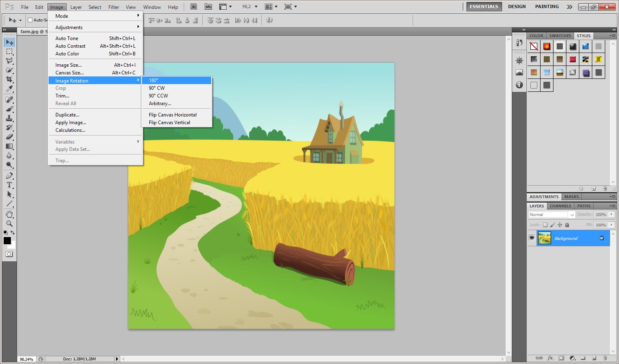The height and width of the screenshot is (364, 619).
Task: Switch to the Design workspace
Action: [x=517, y=6]
